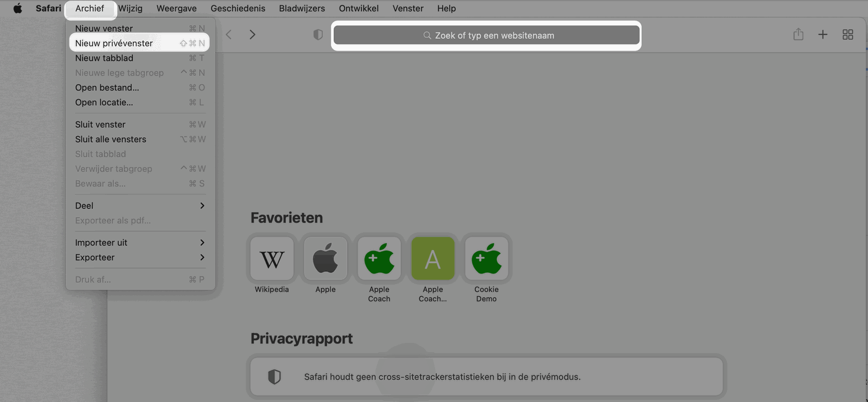The height and width of the screenshot is (402, 868).
Task: Open the Bladwijzers menu
Action: pos(302,8)
